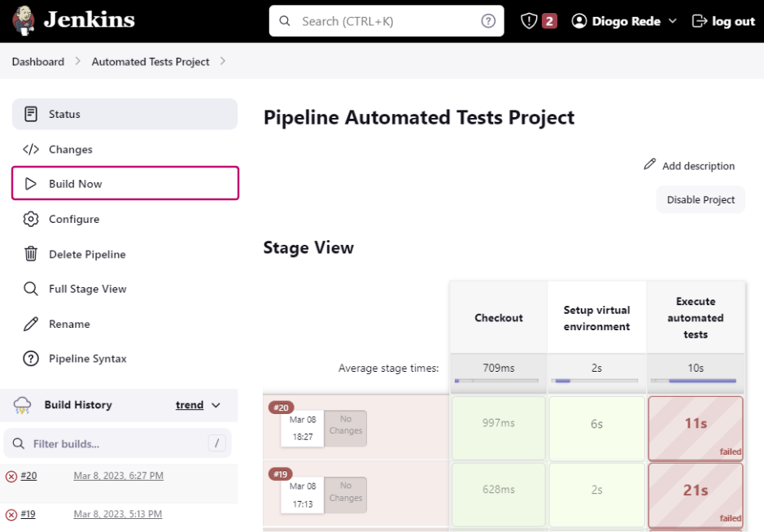This screenshot has width=764, height=532.
Task: Click the Delete Pipeline trash icon
Action: (31, 254)
